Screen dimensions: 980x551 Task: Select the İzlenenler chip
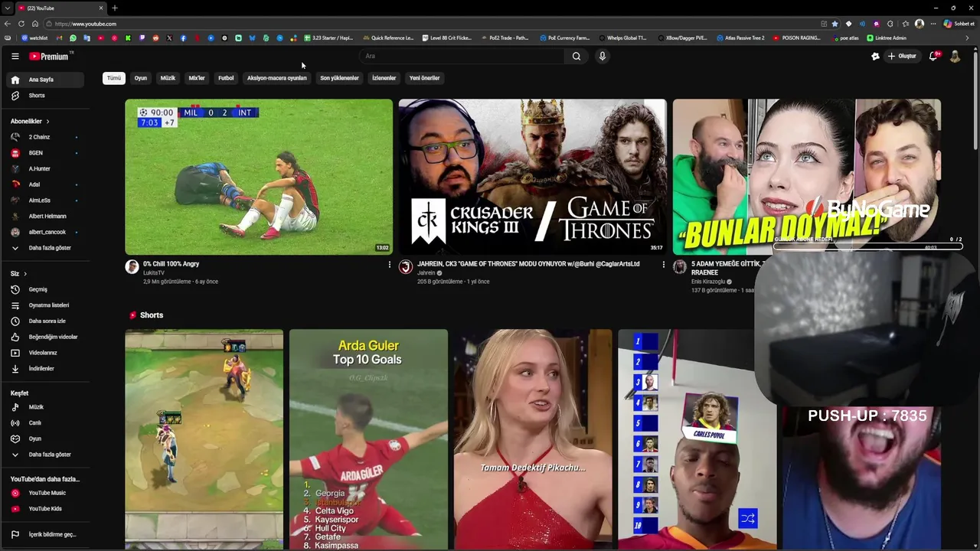click(384, 78)
